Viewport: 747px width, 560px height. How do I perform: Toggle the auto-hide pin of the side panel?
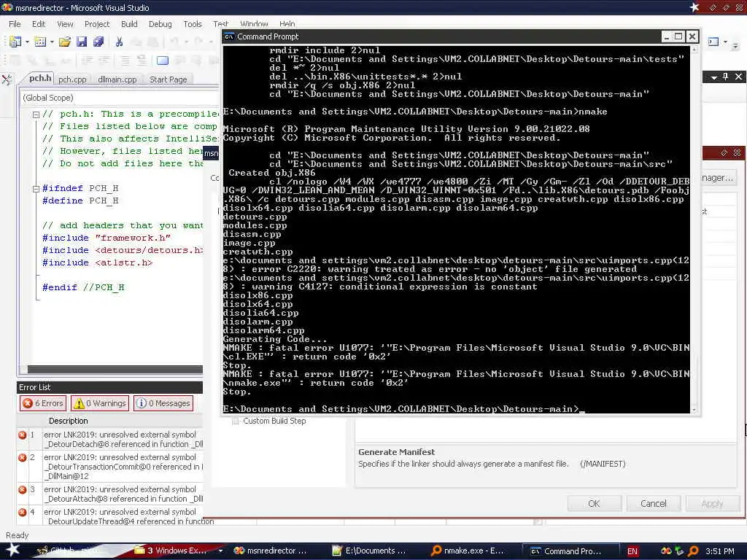point(726,77)
